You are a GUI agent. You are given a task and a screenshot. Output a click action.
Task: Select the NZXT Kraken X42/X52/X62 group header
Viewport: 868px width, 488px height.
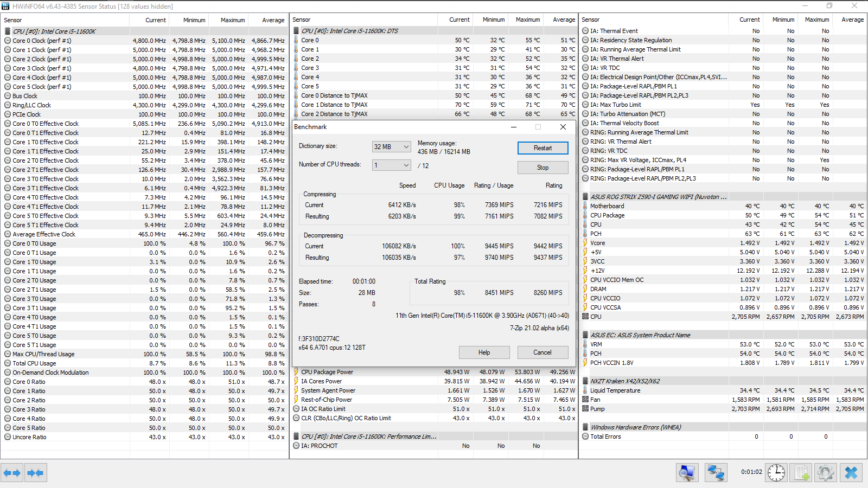click(625, 381)
